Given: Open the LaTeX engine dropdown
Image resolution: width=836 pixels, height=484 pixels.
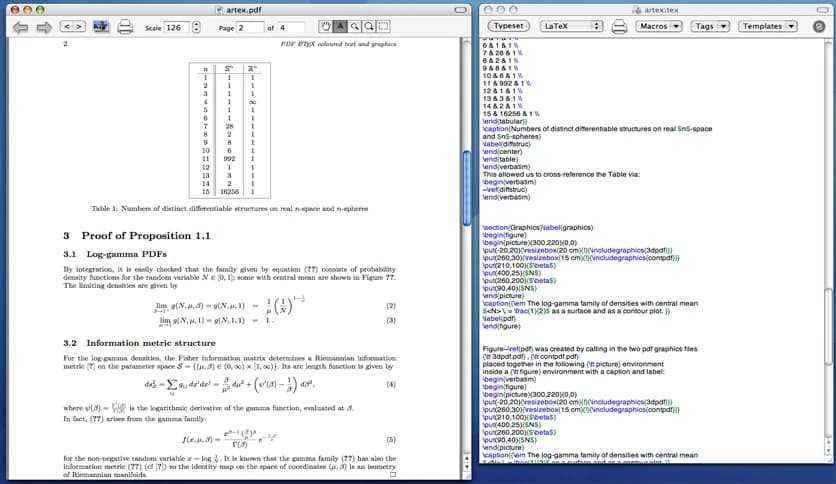Looking at the screenshot, I should 569,26.
